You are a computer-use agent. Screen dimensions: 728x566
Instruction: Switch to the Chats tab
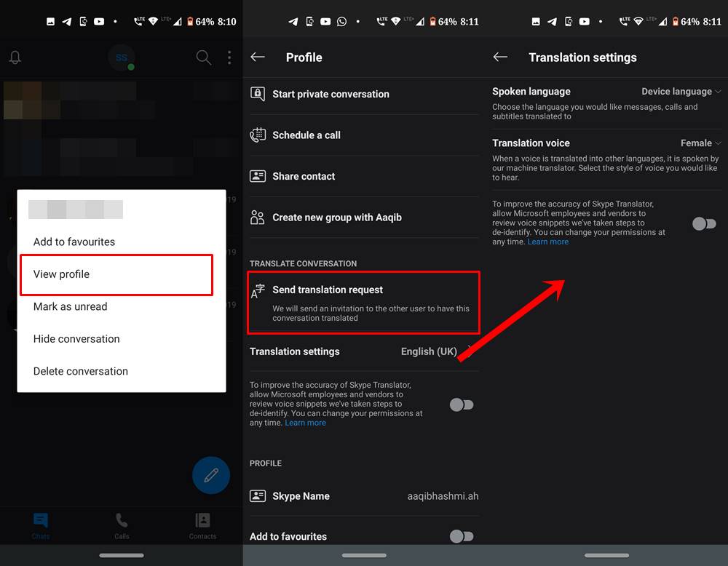pos(40,526)
